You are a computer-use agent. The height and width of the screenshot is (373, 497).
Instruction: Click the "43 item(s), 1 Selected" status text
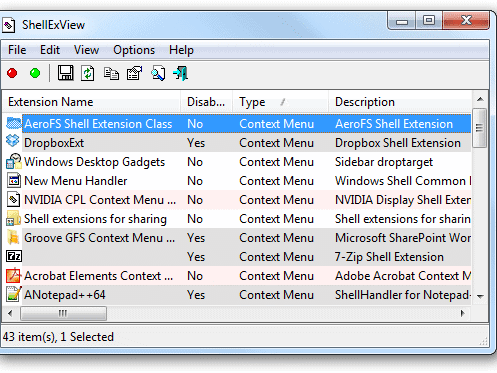pyautogui.click(x=58, y=337)
